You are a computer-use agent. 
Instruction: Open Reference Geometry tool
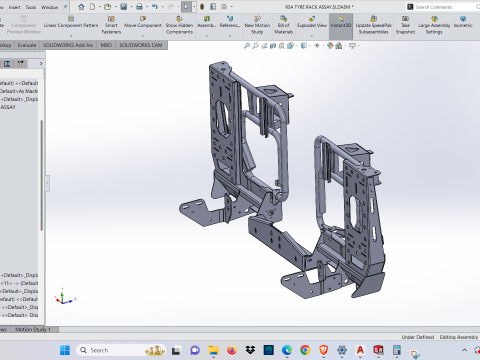tap(230, 22)
